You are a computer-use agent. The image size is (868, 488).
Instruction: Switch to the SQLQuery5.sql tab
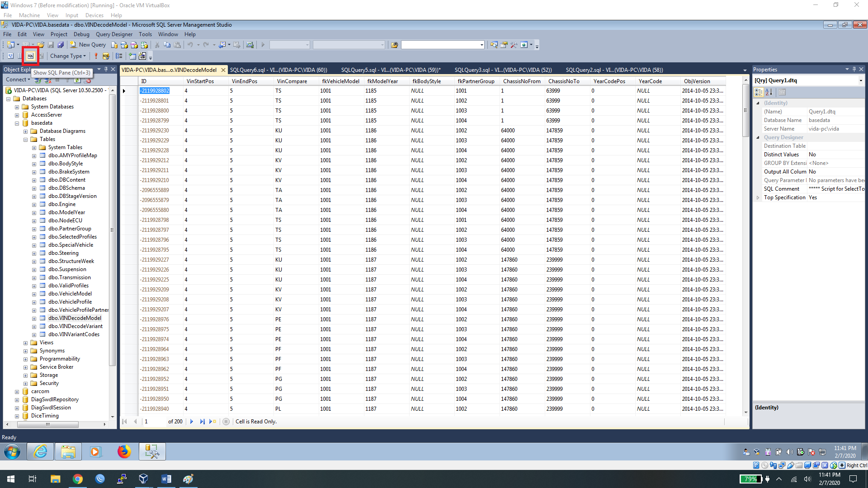tap(390, 70)
